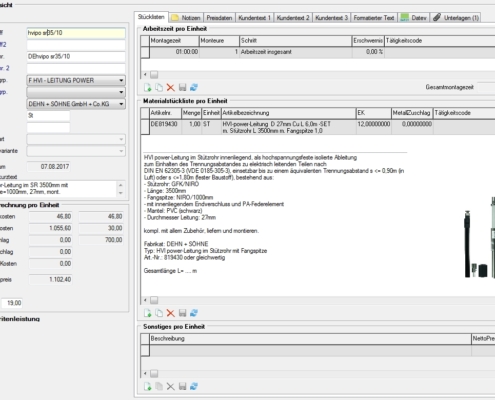
Task: Click the Erschwernis column header
Action: click(368, 41)
